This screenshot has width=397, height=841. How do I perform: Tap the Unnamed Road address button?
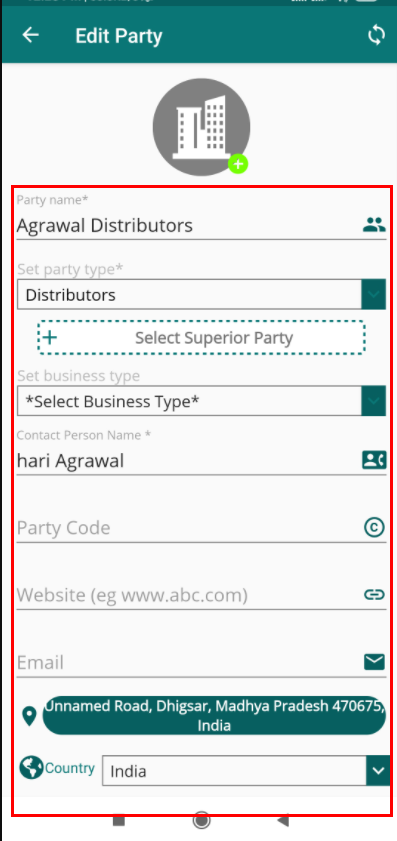(214, 715)
